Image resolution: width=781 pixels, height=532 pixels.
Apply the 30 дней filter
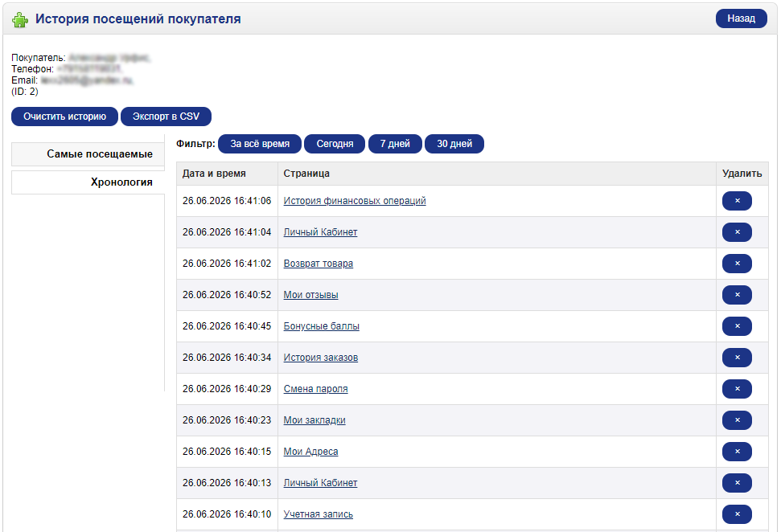pos(454,144)
